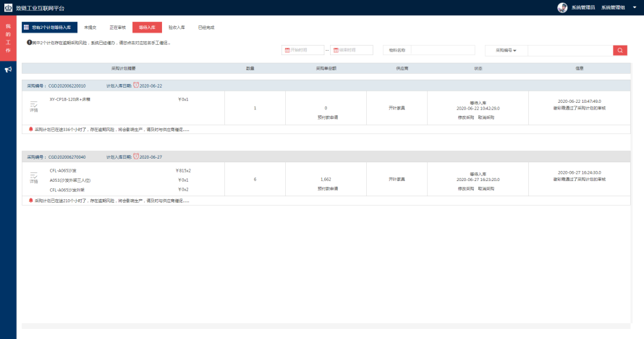Click the grid icon in the blue tab
The height and width of the screenshot is (339, 644).
coord(26,27)
